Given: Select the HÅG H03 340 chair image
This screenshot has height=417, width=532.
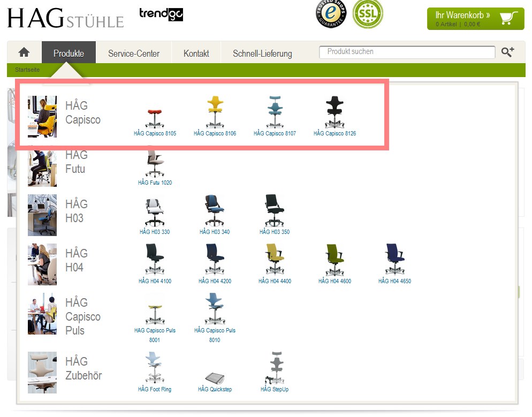Looking at the screenshot, I should click(x=215, y=210).
